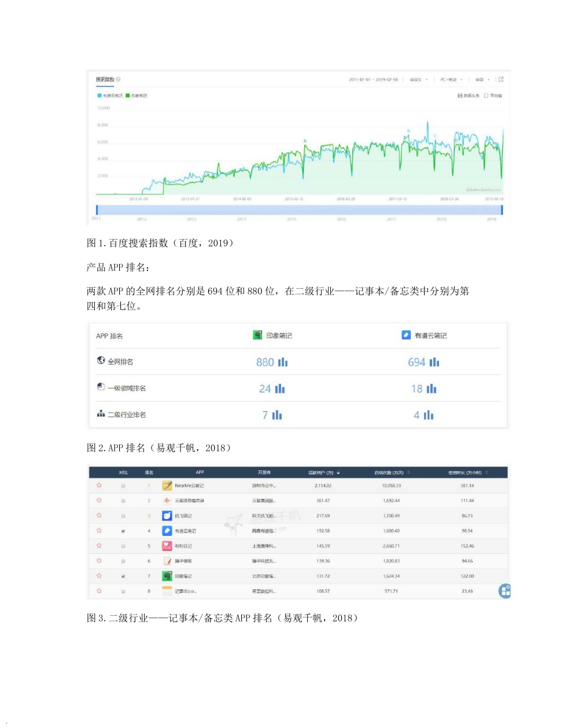The width and height of the screenshot is (564, 728).
Task: Click the 有道云笔记 app icon in ranking table
Action: tap(167, 531)
